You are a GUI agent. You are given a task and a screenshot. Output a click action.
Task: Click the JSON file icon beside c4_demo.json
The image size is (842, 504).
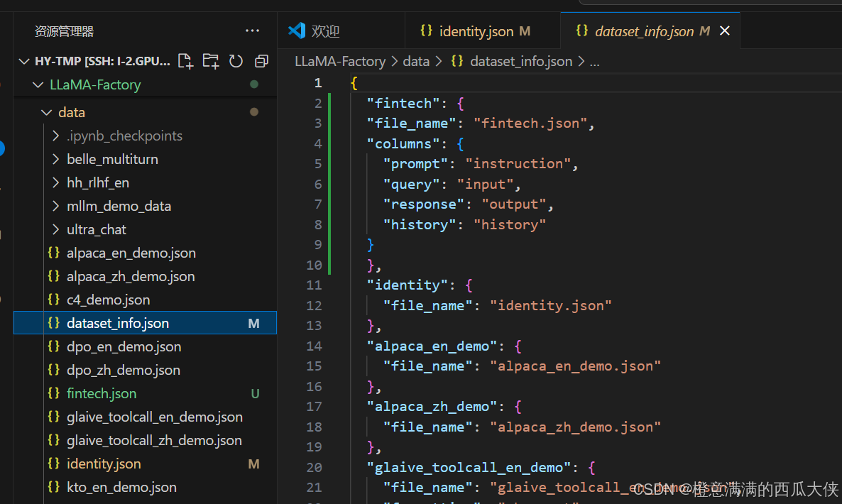point(54,300)
